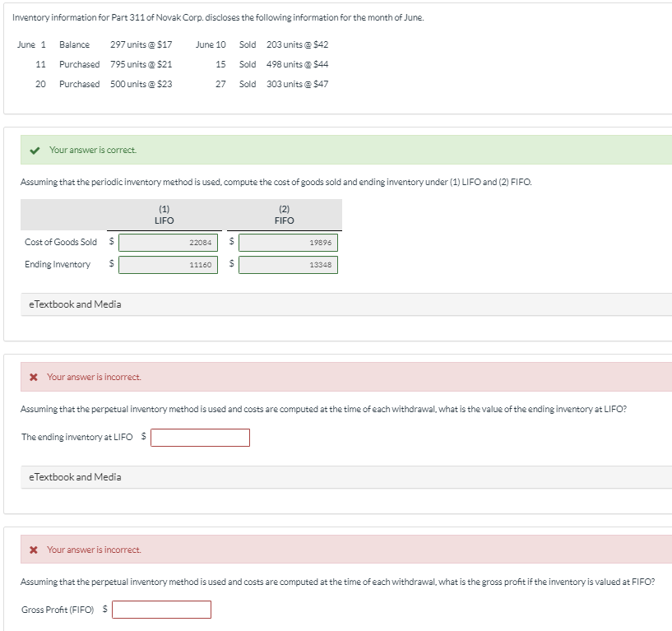The image size is (672, 631).
Task: Click the Gross Profit FIFO answer box
Action: click(161, 609)
